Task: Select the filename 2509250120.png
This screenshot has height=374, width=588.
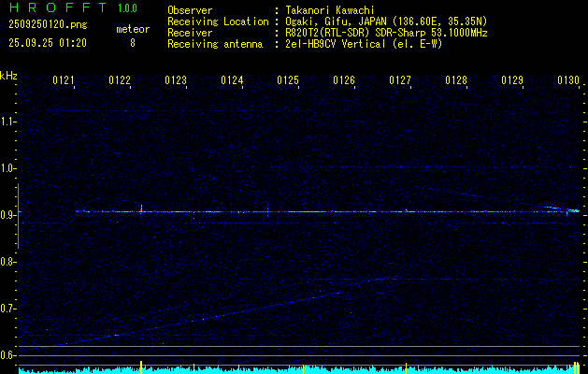Action: point(48,24)
